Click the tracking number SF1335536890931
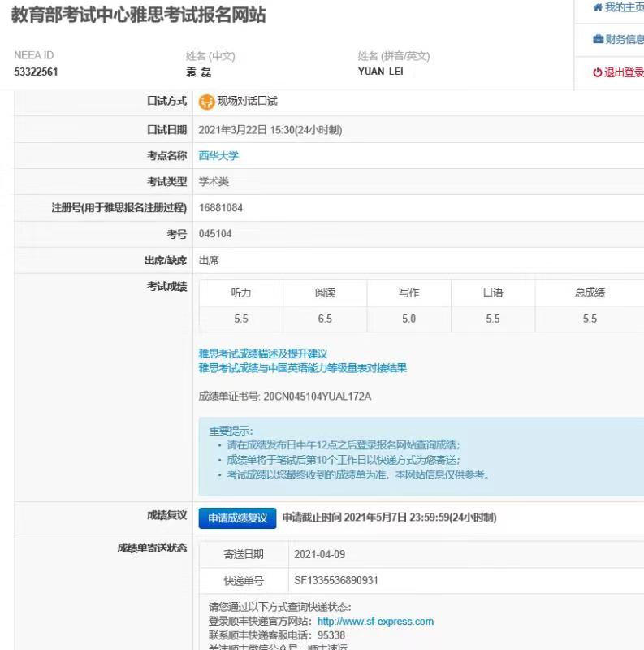 [x=336, y=580]
